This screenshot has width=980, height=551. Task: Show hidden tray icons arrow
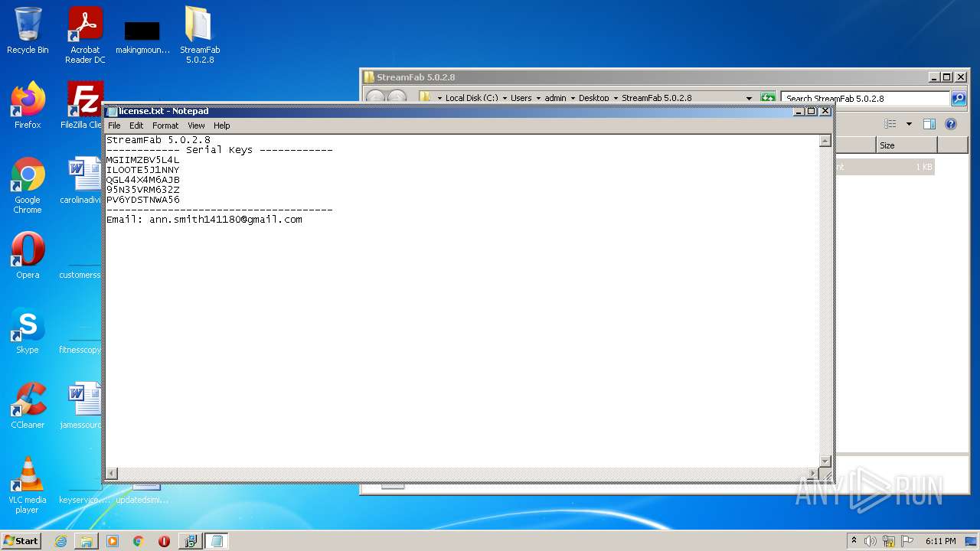click(854, 541)
